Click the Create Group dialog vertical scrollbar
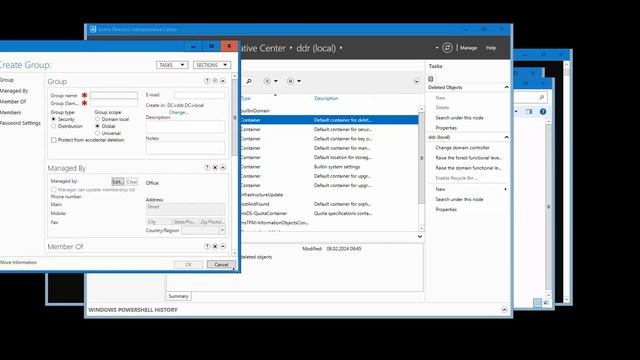The image size is (640, 360). [x=234, y=164]
